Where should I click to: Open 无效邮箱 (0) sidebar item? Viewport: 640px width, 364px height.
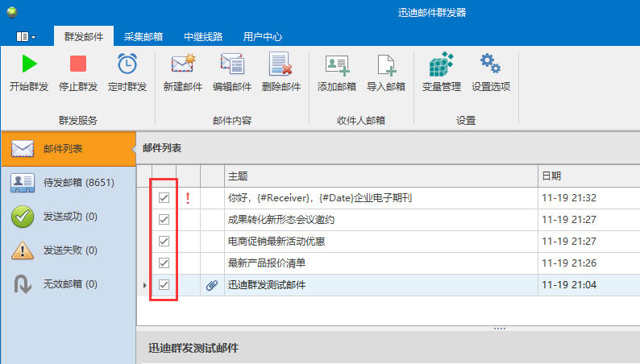pyautogui.click(x=69, y=284)
